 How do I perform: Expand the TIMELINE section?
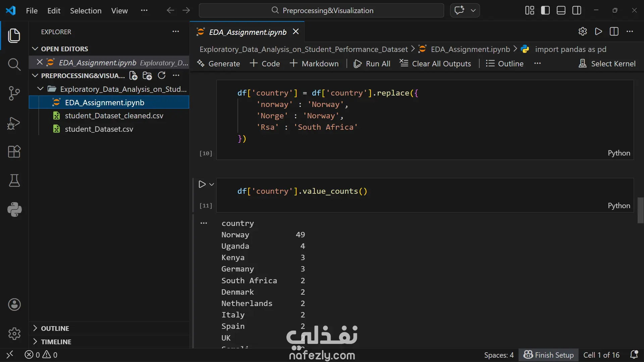(56, 342)
